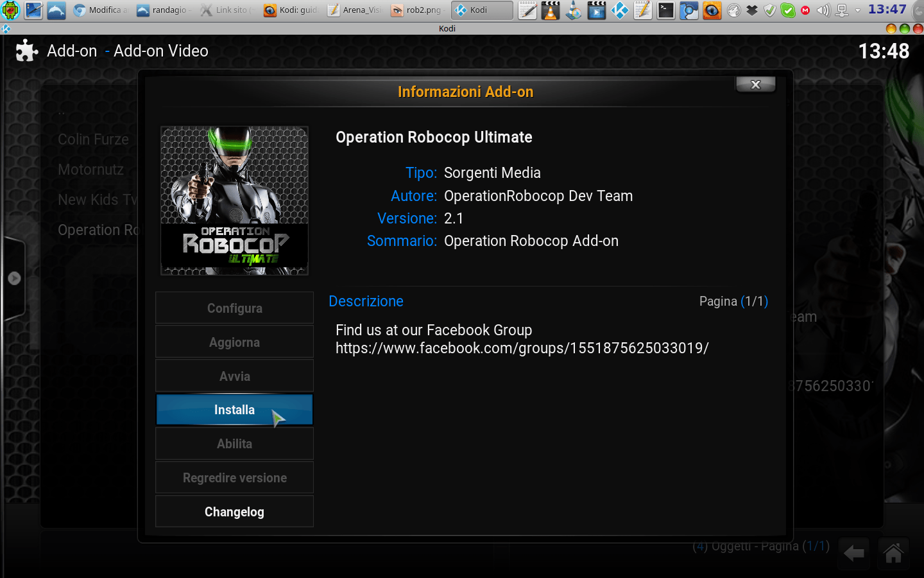This screenshot has width=924, height=578.
Task: Click the second notepad pencil launcher
Action: [x=643, y=10]
